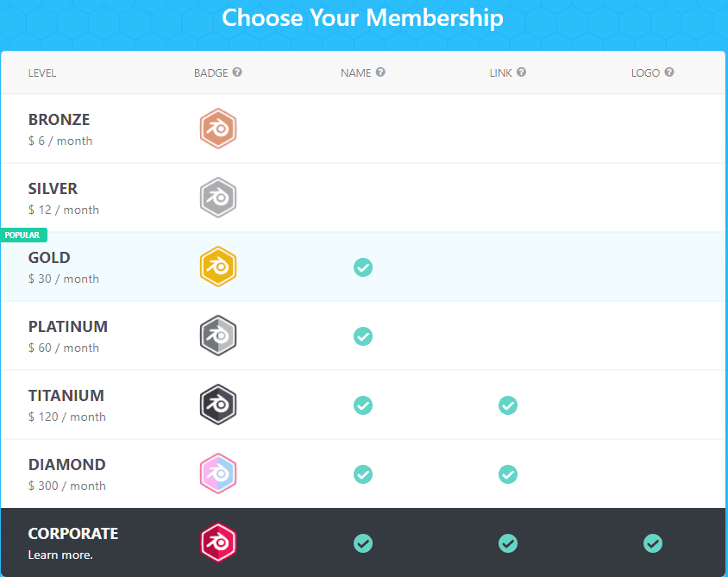Click the Titanium row Link checkmark

[x=508, y=405]
